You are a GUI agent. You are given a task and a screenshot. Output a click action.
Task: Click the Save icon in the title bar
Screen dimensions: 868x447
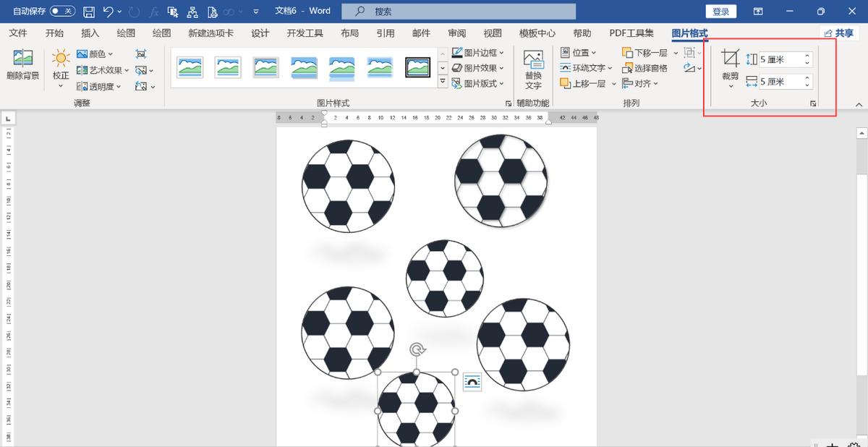pyautogui.click(x=89, y=12)
